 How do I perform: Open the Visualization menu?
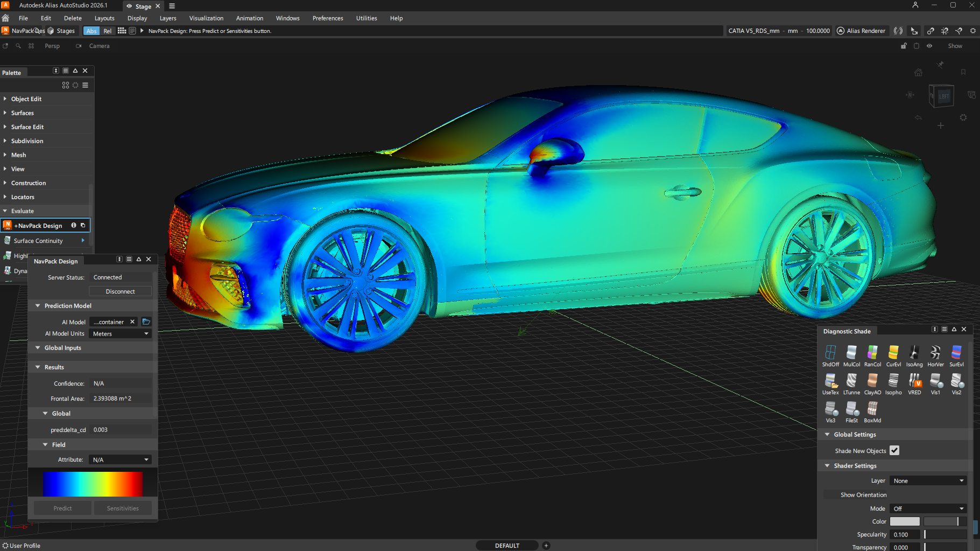(x=206, y=18)
